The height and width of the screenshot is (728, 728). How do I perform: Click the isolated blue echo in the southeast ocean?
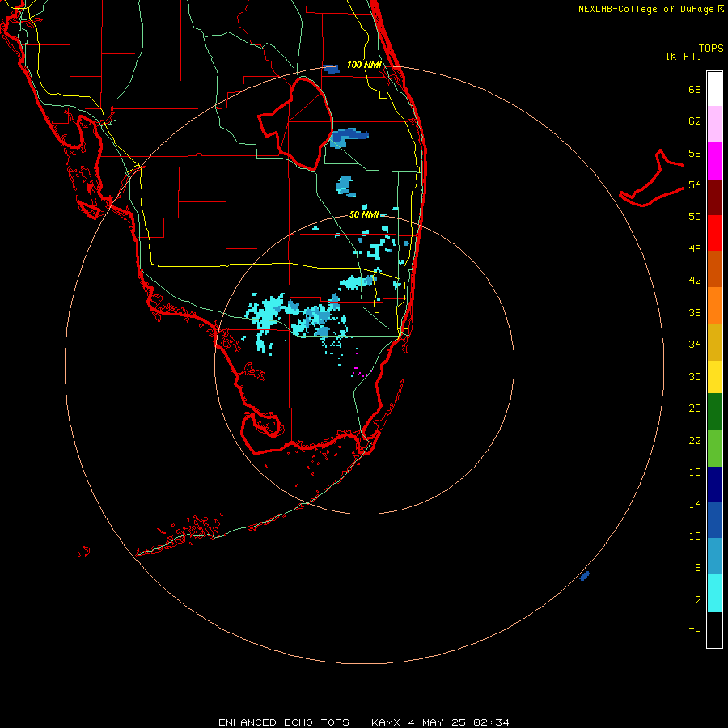point(585,576)
